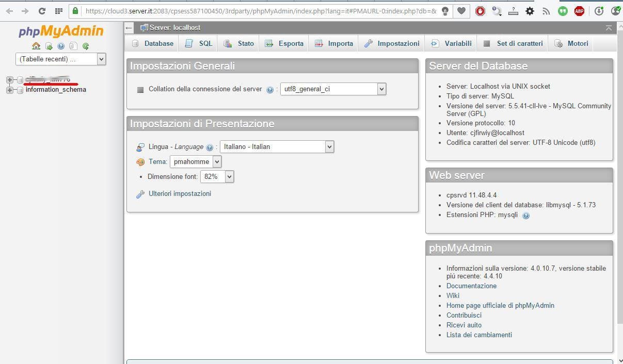The image size is (623, 364).
Task: Click the Server: localhost breadcrumb
Action: click(x=175, y=28)
